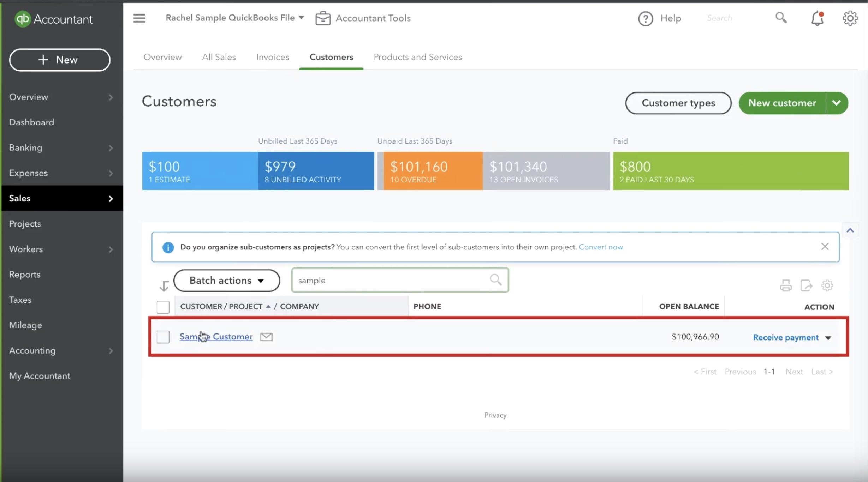Screen dimensions: 868x482
Task: Open the gear settings icon in header
Action: tap(850, 18)
